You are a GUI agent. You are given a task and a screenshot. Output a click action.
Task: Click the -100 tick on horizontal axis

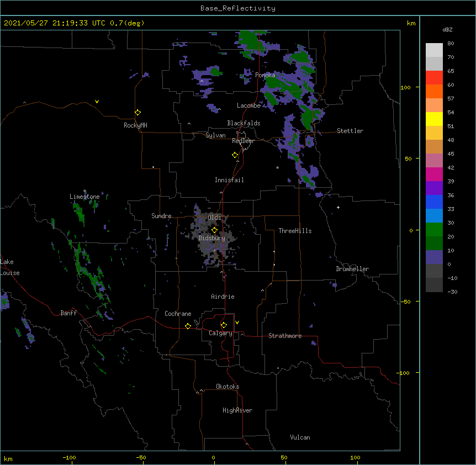coord(69,457)
